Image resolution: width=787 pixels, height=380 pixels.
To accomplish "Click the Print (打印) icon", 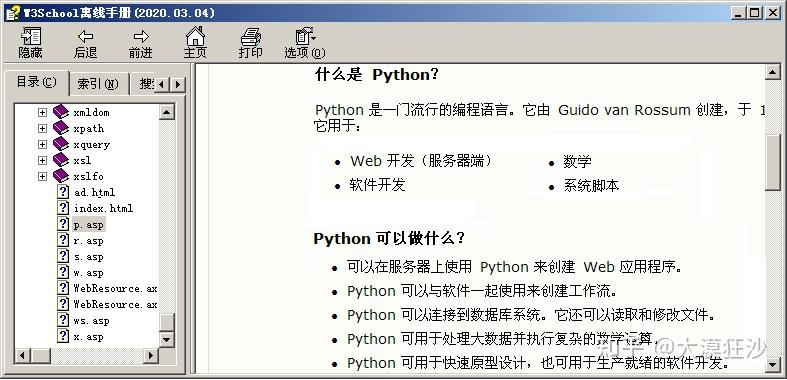I will click(x=250, y=36).
